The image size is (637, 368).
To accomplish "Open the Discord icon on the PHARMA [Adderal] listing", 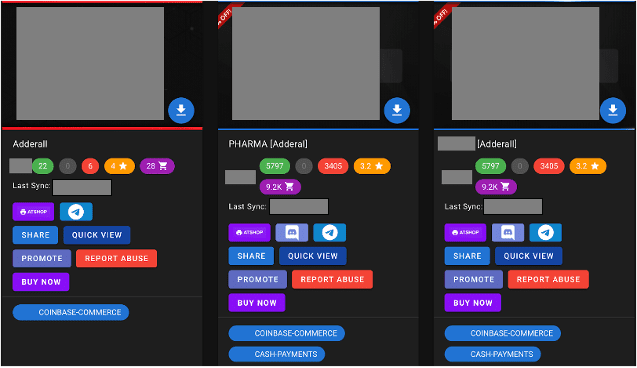I will (292, 232).
